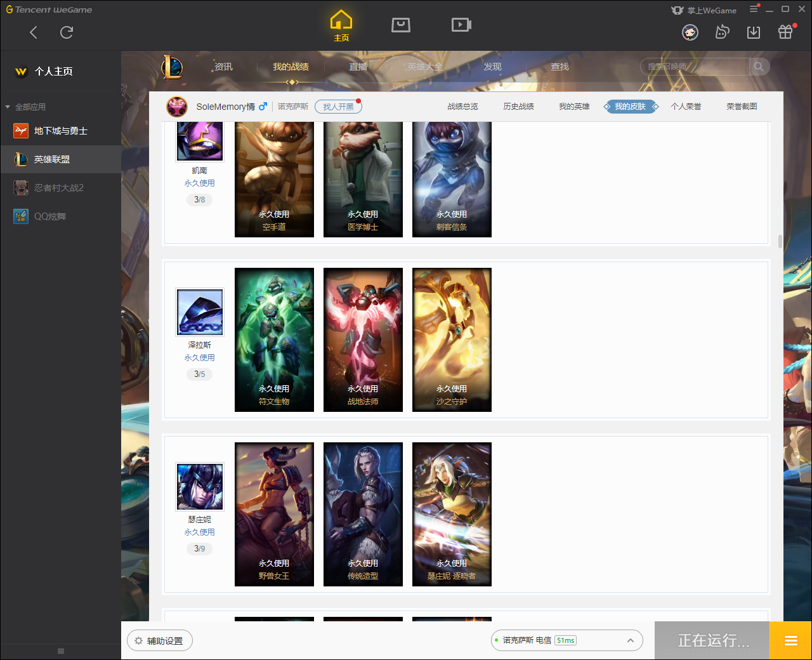This screenshot has width=812, height=660.
Task: Open 医学博士 skin thumbnail
Action: click(363, 180)
